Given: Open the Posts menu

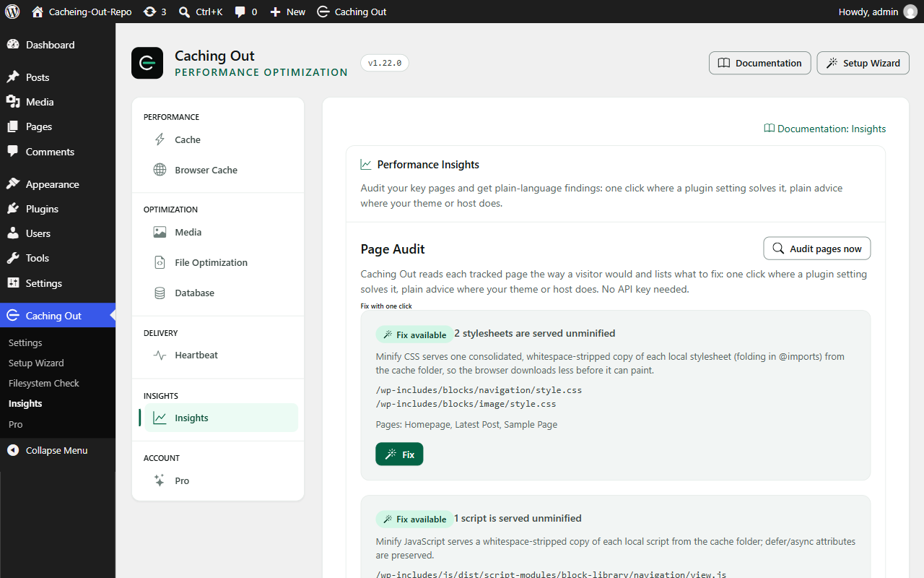Looking at the screenshot, I should click(x=58, y=77).
